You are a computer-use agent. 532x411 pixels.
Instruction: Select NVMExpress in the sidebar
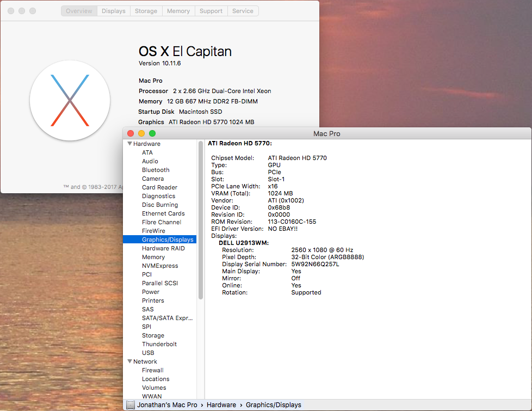pos(160,266)
